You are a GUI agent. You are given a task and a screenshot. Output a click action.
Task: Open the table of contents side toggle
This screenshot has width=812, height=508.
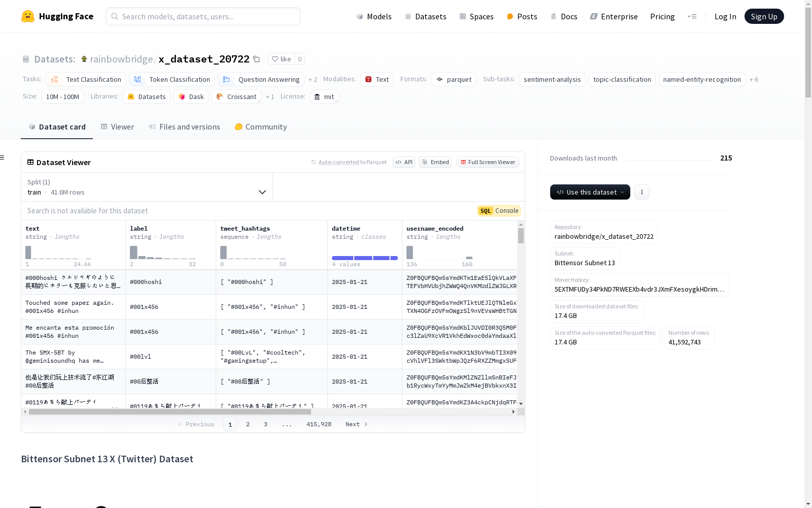tap(3, 157)
